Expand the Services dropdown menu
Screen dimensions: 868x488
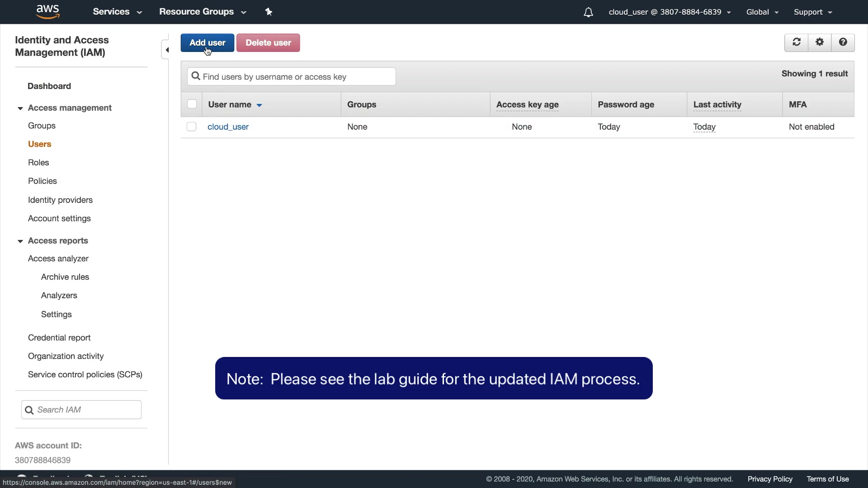click(x=117, y=12)
